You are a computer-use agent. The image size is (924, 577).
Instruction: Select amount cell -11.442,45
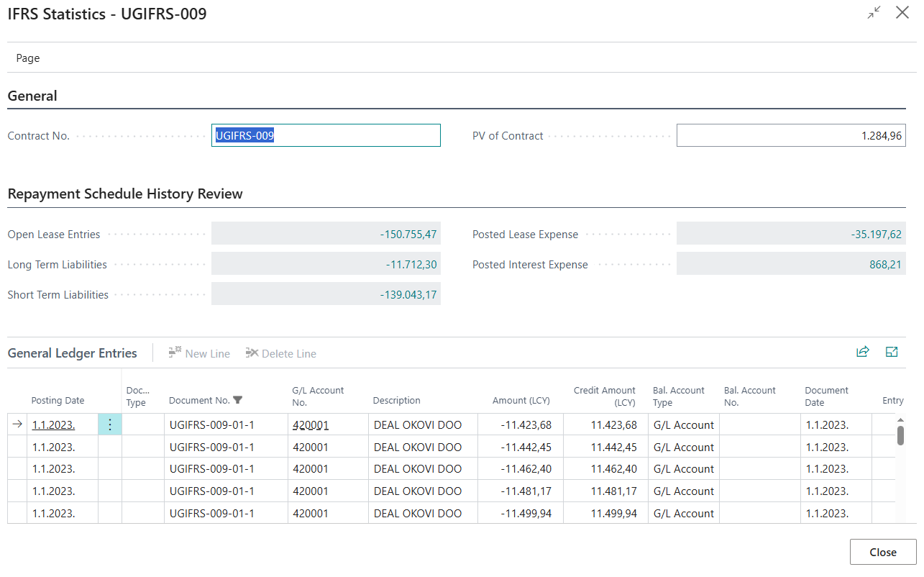coord(521,447)
